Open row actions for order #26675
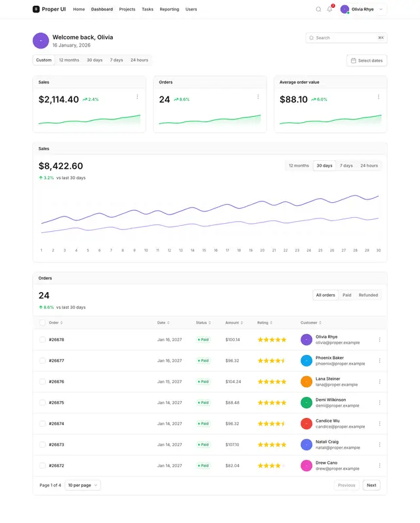 [379, 403]
